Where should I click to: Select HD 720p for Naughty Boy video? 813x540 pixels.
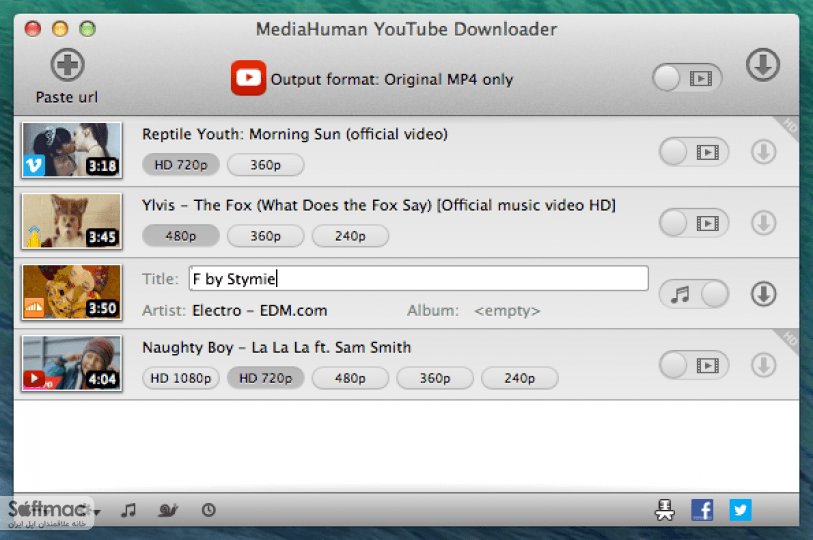coord(265,378)
